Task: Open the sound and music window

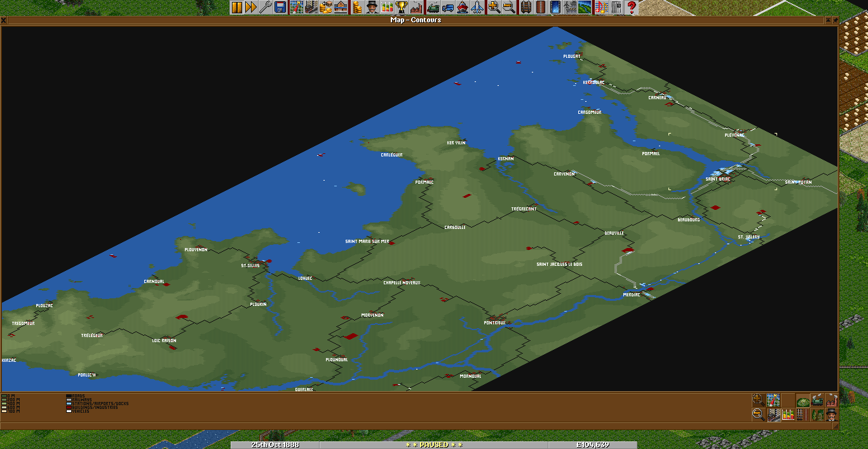Action: pos(600,7)
